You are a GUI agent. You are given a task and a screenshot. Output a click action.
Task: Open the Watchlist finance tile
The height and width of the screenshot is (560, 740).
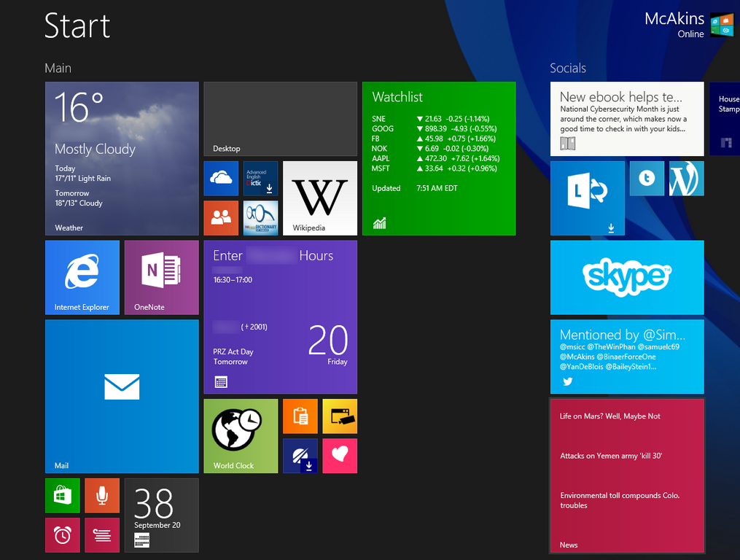pos(439,158)
